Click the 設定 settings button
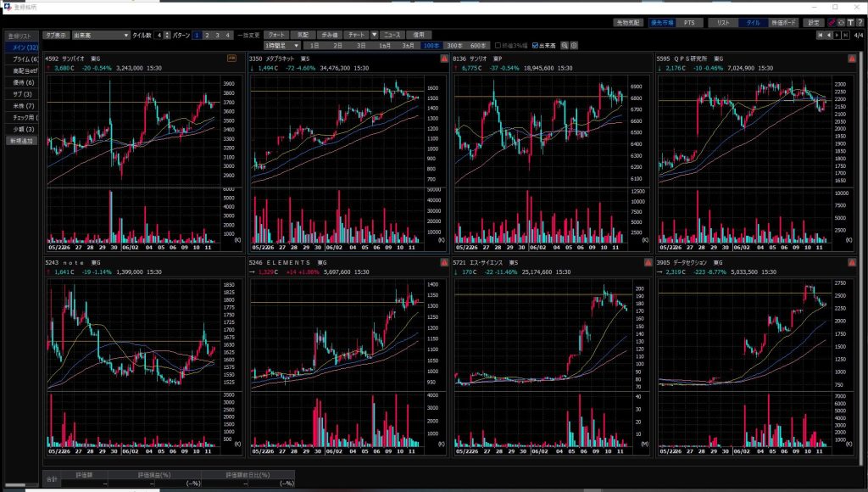The height and width of the screenshot is (492, 868). [813, 23]
